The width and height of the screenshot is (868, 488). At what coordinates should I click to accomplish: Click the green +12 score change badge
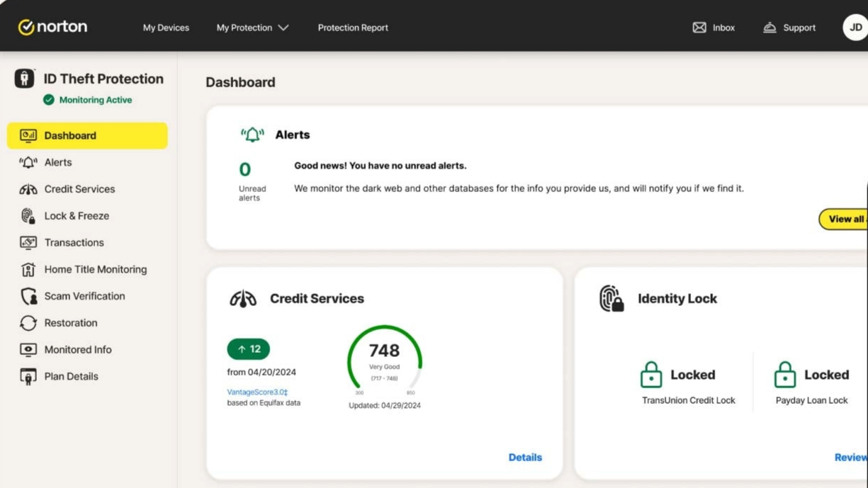coord(248,349)
